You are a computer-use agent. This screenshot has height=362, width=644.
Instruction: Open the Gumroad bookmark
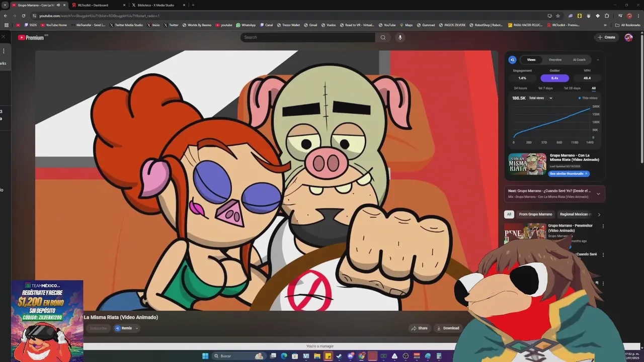[x=426, y=25]
